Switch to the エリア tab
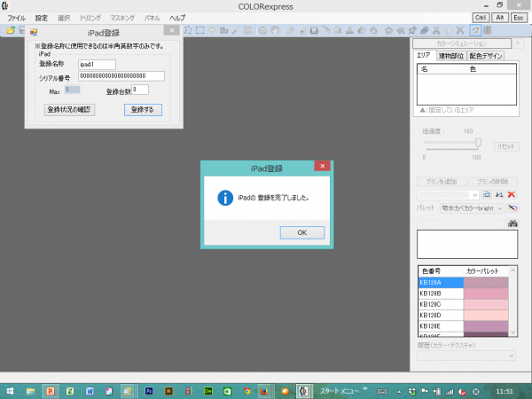 423,55
